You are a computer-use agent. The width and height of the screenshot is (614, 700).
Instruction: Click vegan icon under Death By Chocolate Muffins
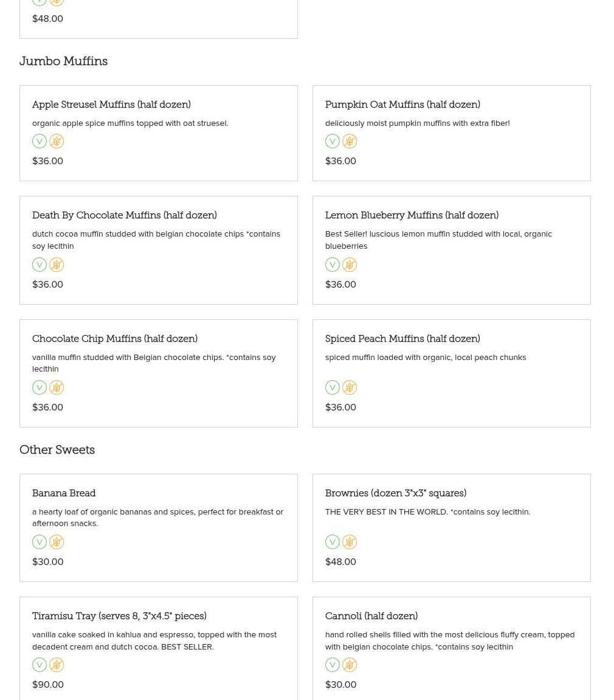pyautogui.click(x=40, y=265)
